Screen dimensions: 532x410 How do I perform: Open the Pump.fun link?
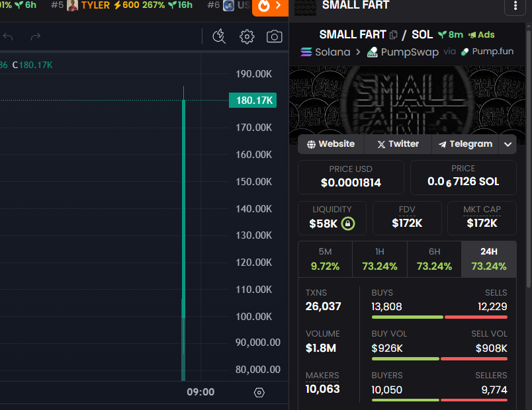click(x=487, y=52)
